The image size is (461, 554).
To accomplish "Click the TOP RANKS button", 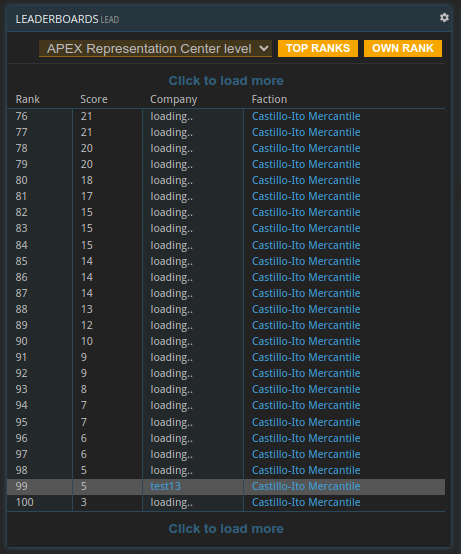I will 318,48.
